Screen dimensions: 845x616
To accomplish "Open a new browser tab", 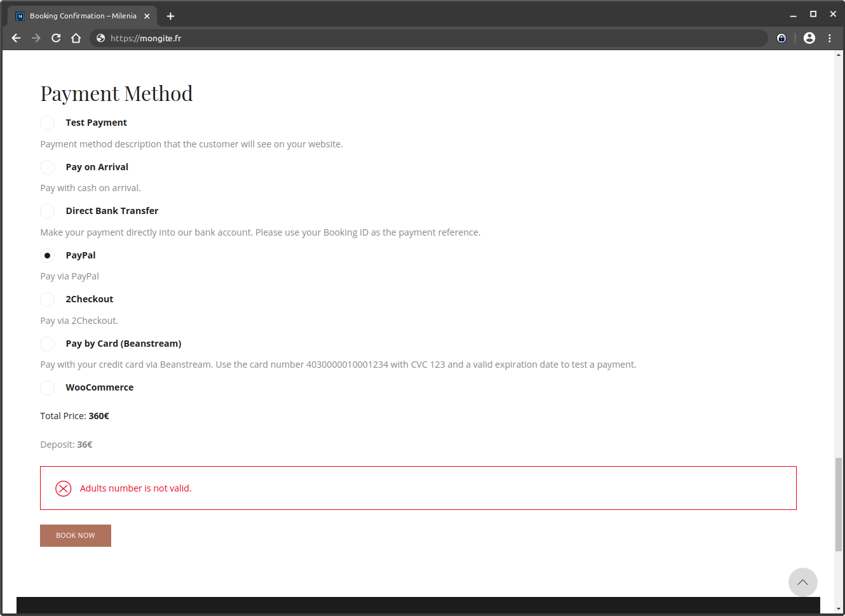I will click(170, 16).
